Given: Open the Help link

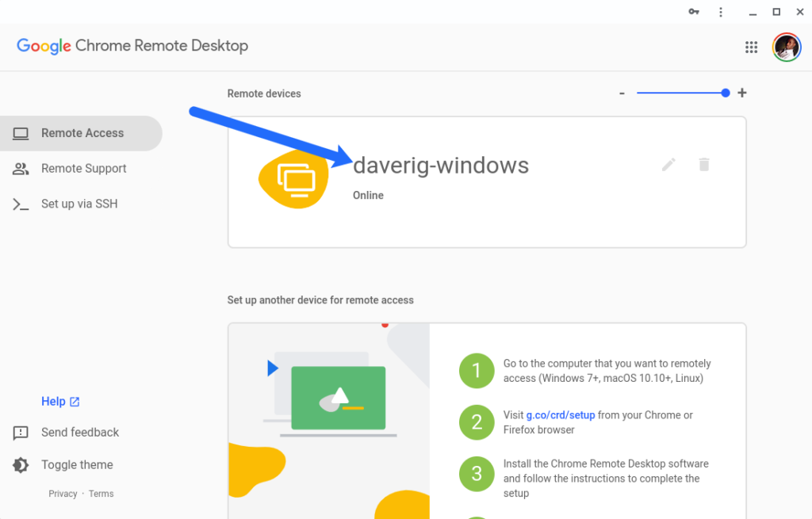Looking at the screenshot, I should pyautogui.click(x=60, y=402).
